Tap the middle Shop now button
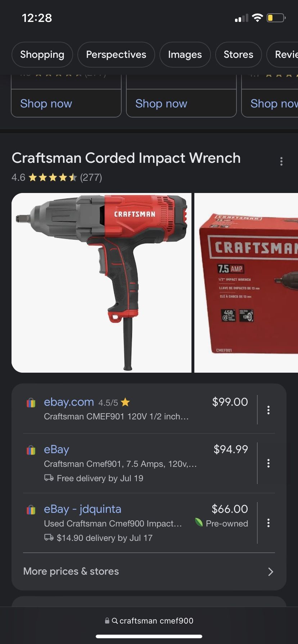This screenshot has width=298, height=644. pos(181,103)
